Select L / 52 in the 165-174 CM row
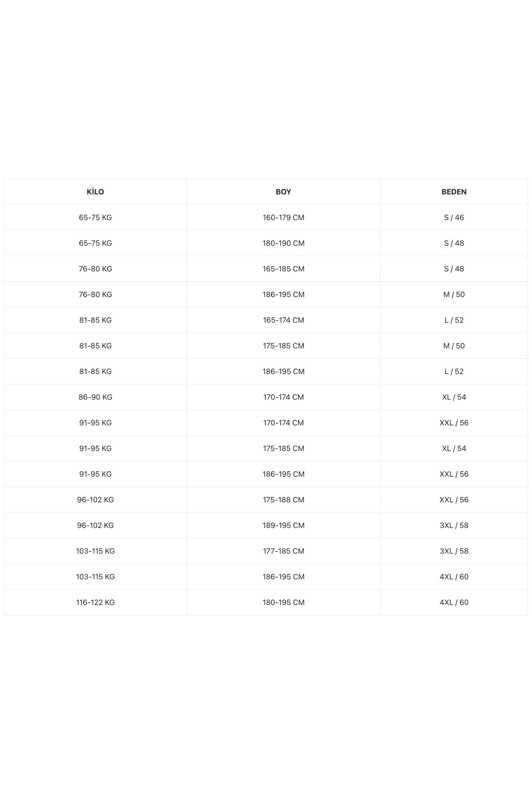This screenshot has width=532, height=798. [454, 320]
